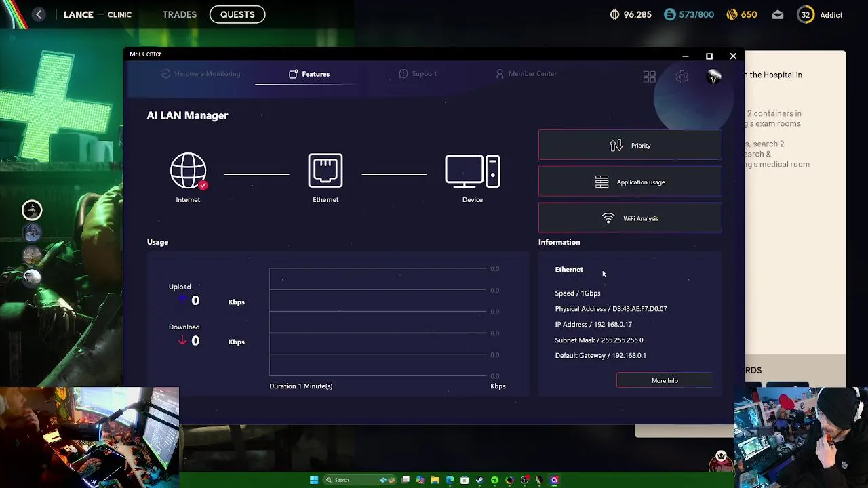Click the first circular quest icon on left
Viewport: 868px width, 488px height.
pyautogui.click(x=32, y=210)
